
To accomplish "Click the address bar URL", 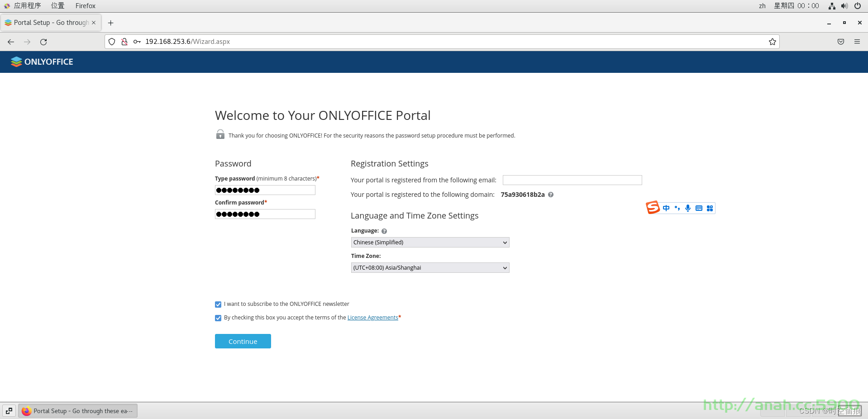I will tap(187, 42).
